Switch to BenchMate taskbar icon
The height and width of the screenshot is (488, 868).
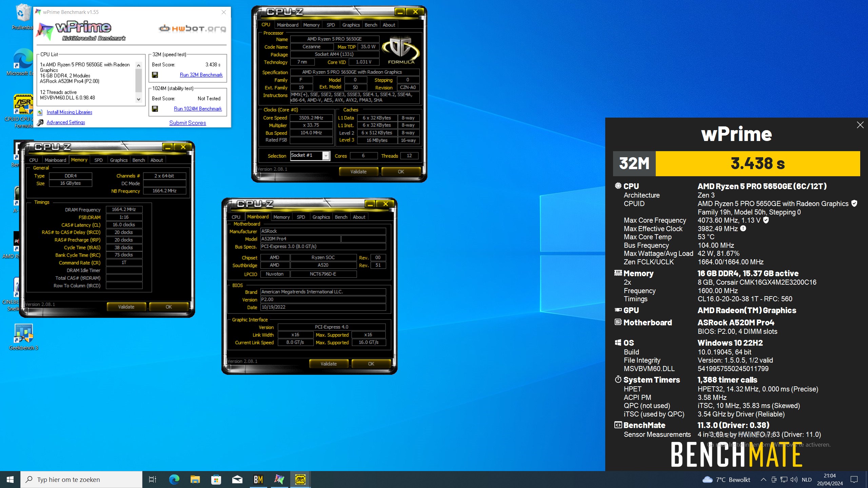(258, 480)
